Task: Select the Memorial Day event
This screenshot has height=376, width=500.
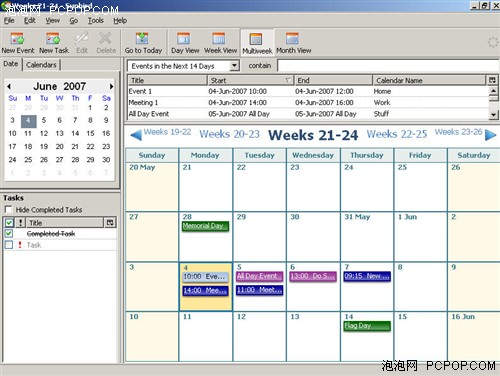Action: (205, 226)
